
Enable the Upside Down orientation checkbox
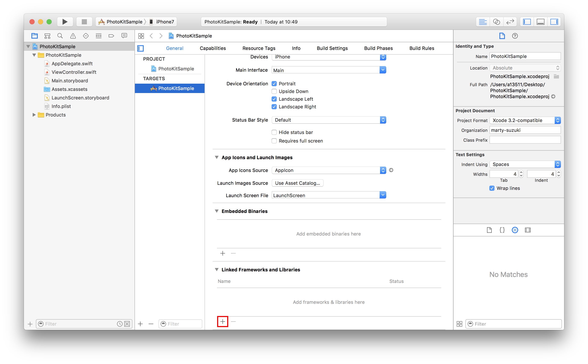tap(274, 91)
